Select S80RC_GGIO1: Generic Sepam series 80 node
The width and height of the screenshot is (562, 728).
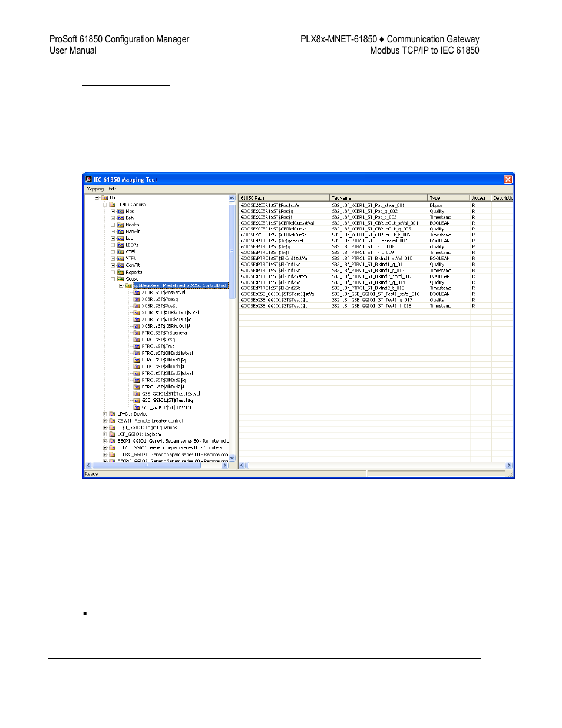click(x=173, y=455)
